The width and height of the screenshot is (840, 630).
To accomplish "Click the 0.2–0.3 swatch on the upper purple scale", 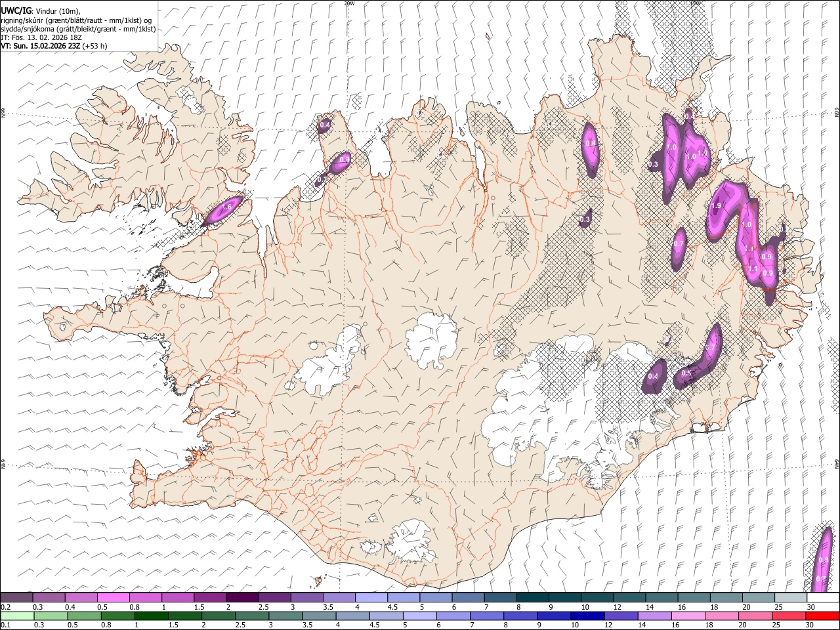I will tap(16, 597).
